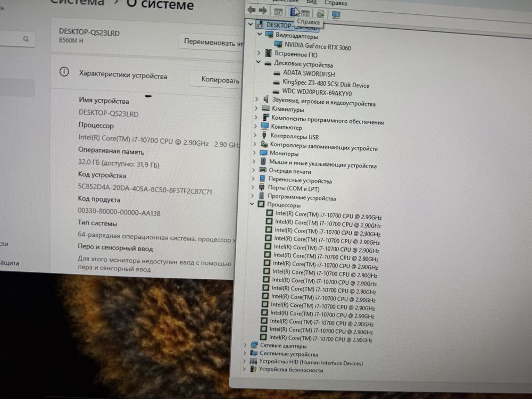Click the Мониторы category icon
The height and width of the screenshot is (399, 532).
coord(264,152)
